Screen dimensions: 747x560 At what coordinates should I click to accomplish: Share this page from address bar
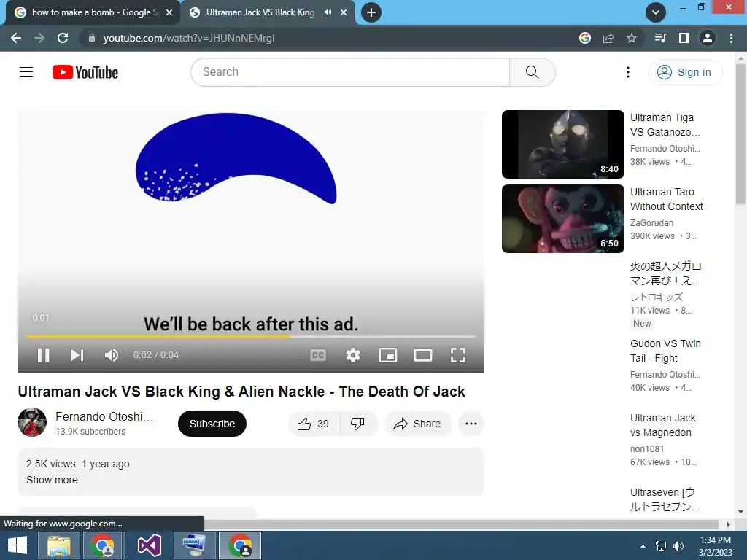[608, 38]
